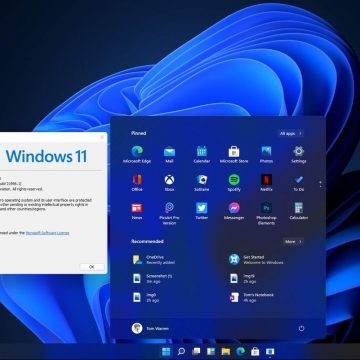This screenshot has height=360, width=360.
Task: Open the To Do app
Action: tap(299, 183)
